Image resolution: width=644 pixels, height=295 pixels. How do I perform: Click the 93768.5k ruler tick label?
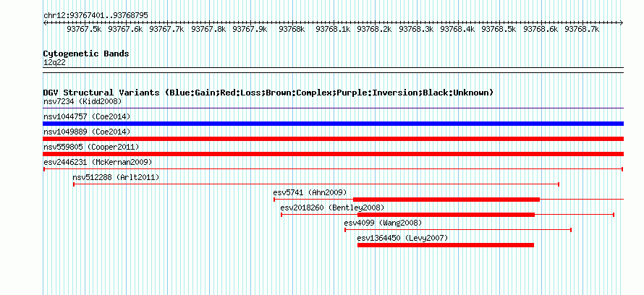tap(499, 29)
